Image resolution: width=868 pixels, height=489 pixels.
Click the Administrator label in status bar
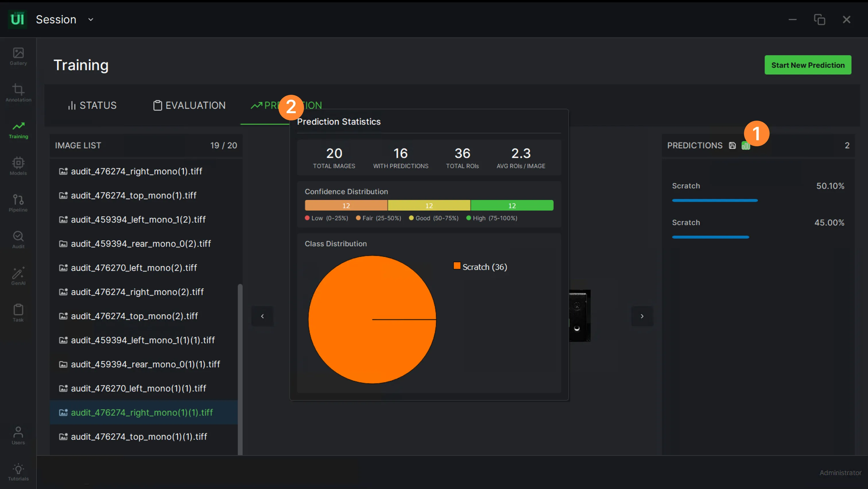[840, 473]
